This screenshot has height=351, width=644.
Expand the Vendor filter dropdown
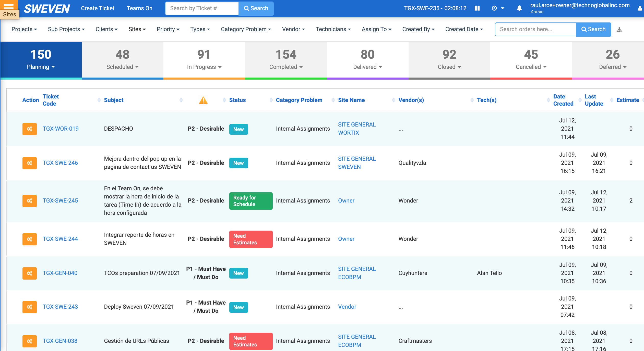tap(293, 29)
